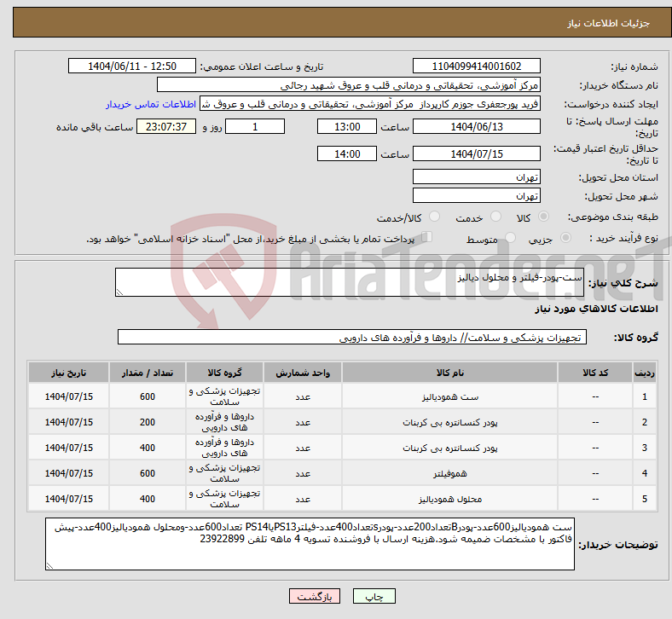Toggle the اسناد خزانه اسلامی payment checkbox
This screenshot has width=672, height=619.
pos(427,237)
